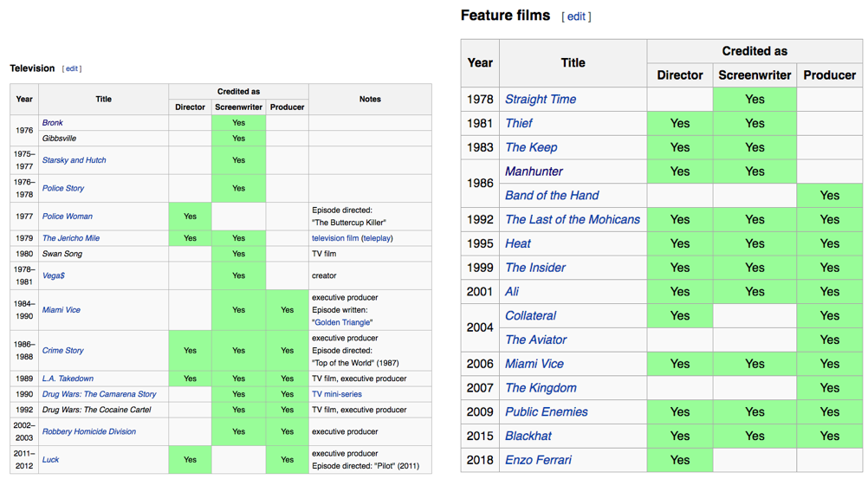Click the creator note for Vega$
Screen dimensions: 868x479
pos(324,275)
